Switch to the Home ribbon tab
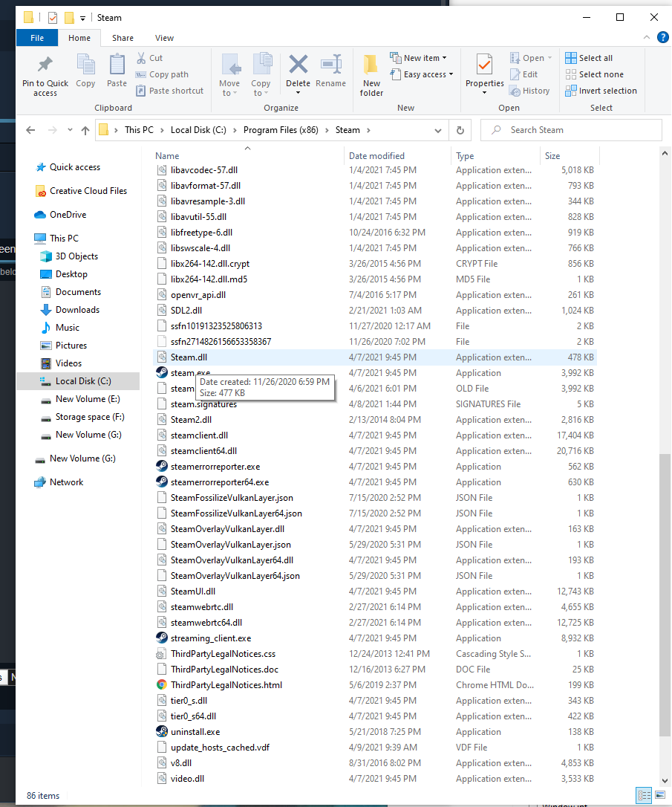 [x=79, y=38]
